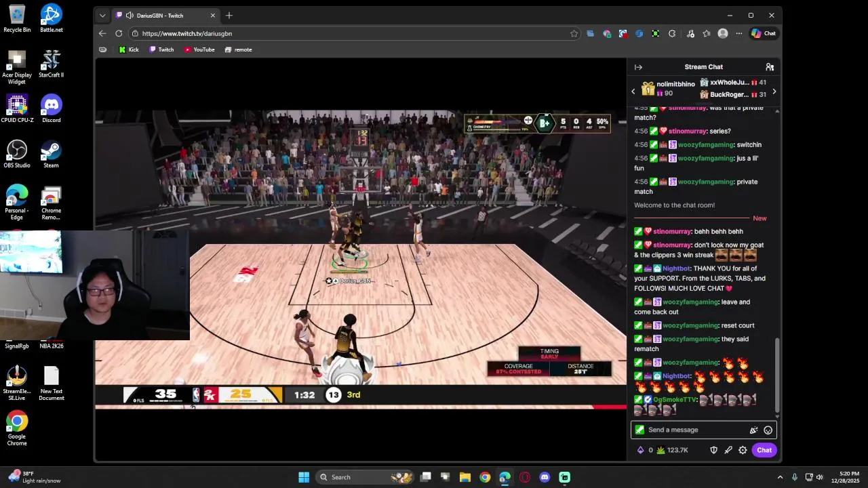Open the Twitch bookmark
This screenshot has height=488, width=868.
coord(161,49)
